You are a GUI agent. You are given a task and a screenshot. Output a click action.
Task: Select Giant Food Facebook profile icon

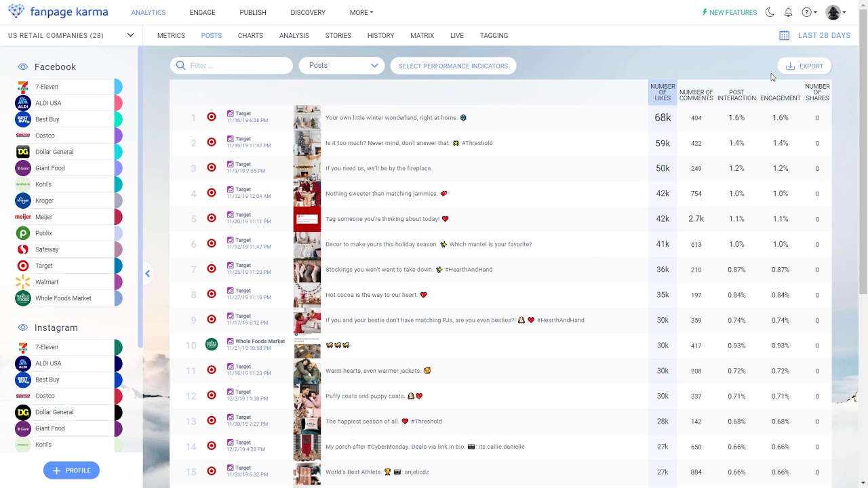(23, 168)
